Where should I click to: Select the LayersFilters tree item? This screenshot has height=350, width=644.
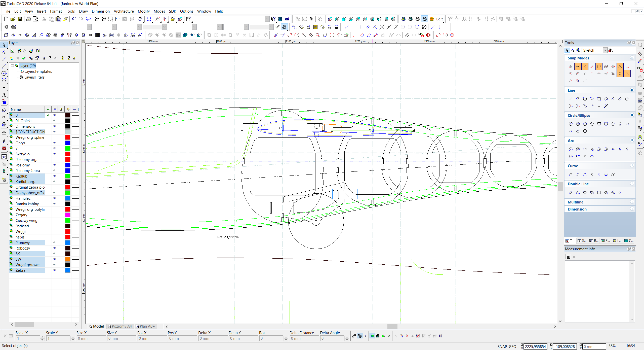click(34, 77)
